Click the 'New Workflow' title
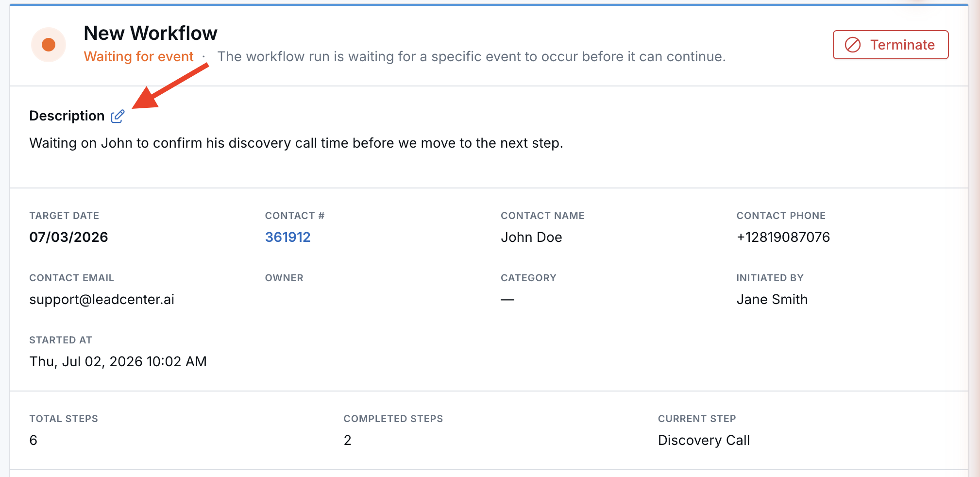Image resolution: width=980 pixels, height=477 pixels. pyautogui.click(x=151, y=33)
